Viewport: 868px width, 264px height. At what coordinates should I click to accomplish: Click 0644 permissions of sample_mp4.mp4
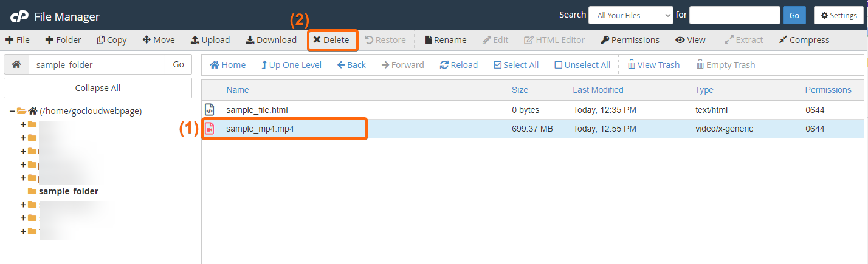(815, 129)
